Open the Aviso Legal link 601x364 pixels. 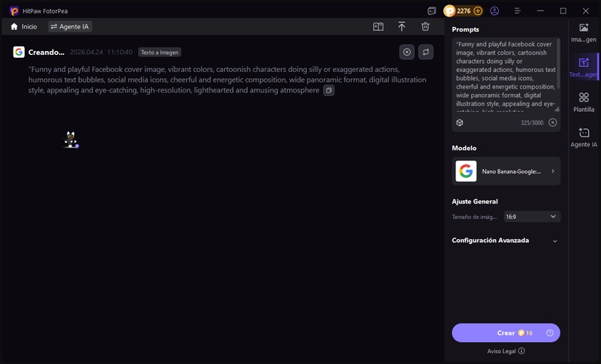(x=501, y=351)
